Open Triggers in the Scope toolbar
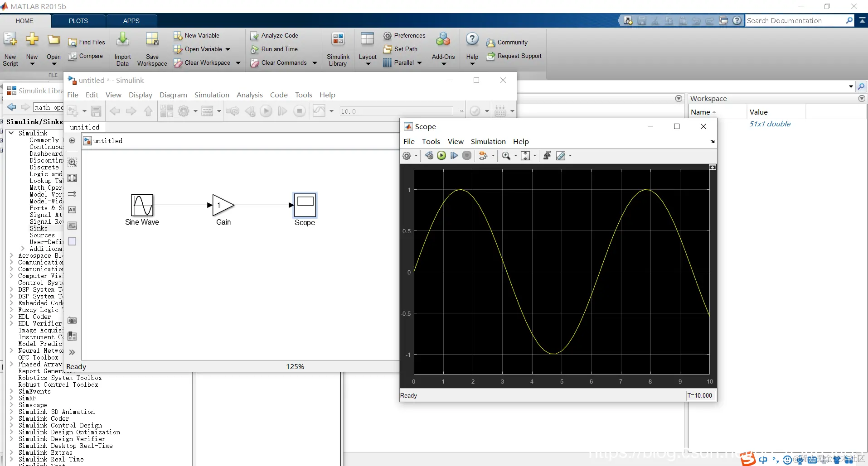The height and width of the screenshot is (466, 868). 547,156
